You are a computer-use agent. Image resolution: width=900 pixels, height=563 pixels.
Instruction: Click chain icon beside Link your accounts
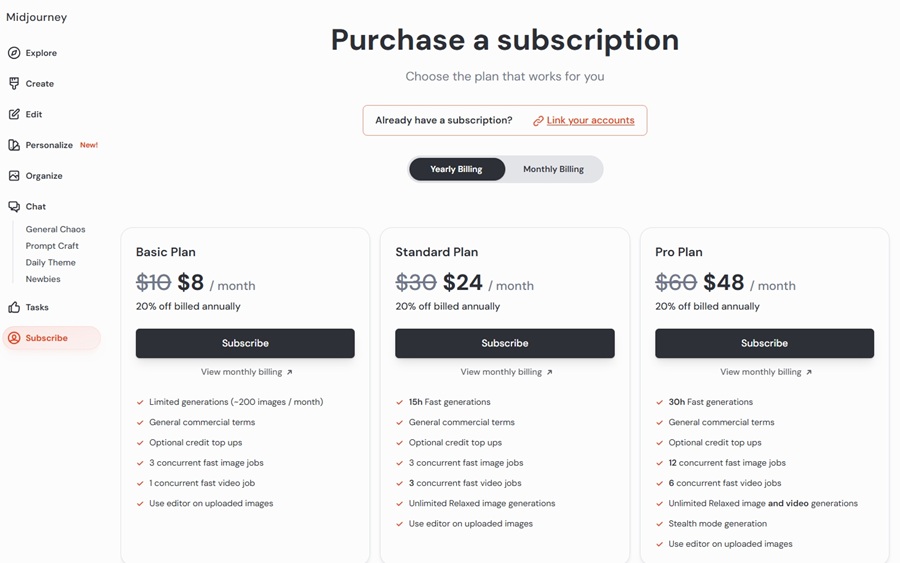pyautogui.click(x=538, y=121)
